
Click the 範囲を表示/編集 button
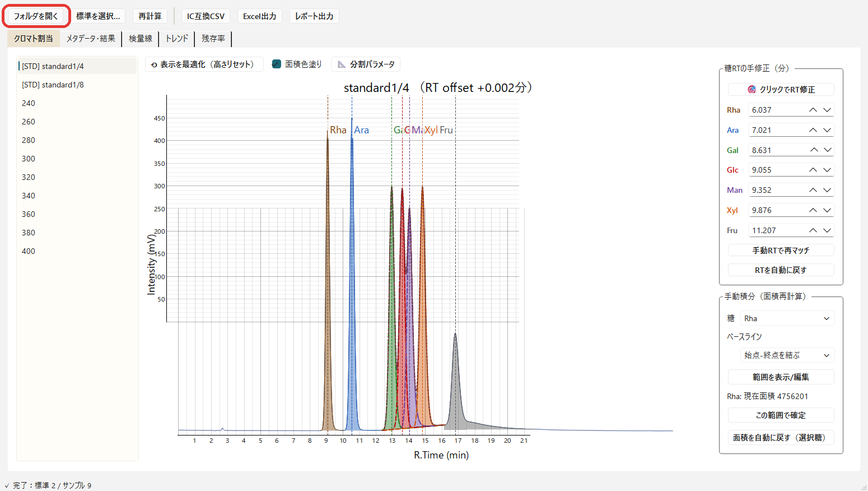(781, 377)
